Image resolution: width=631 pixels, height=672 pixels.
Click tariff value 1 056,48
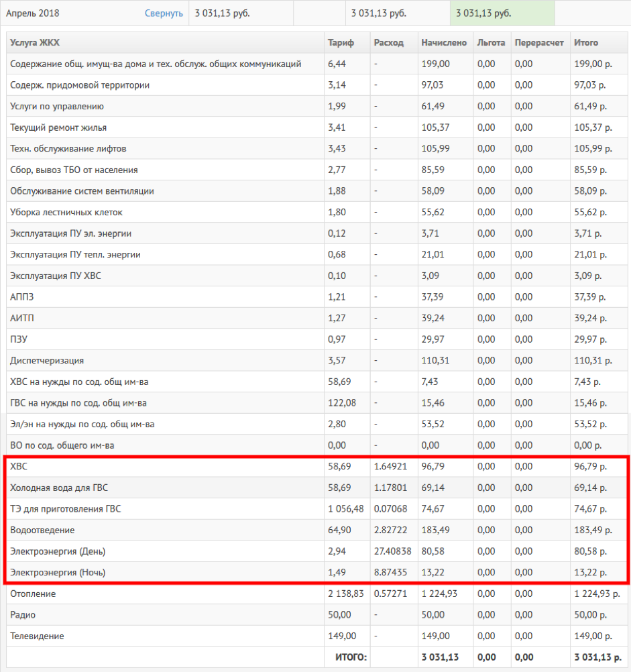tap(346, 509)
